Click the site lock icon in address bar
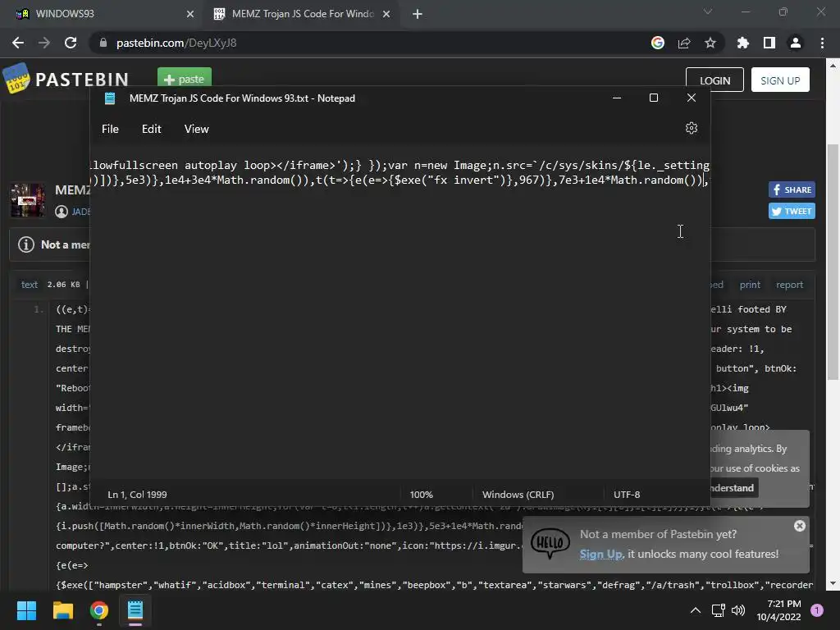Screen dimensions: 840x630 click(x=103, y=43)
